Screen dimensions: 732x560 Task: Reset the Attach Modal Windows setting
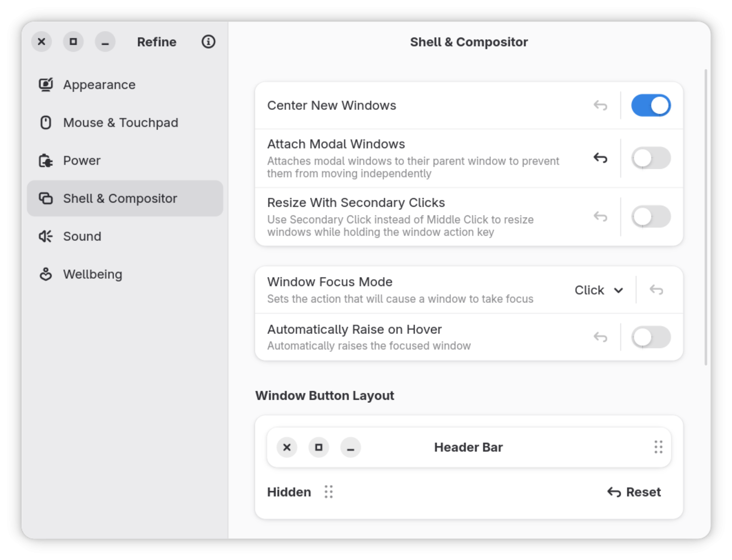[x=600, y=158]
